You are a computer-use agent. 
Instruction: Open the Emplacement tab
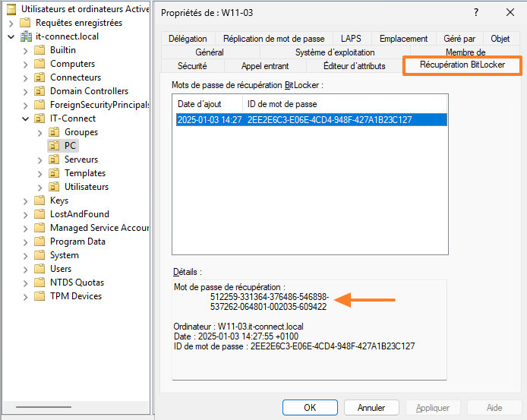[x=404, y=39]
